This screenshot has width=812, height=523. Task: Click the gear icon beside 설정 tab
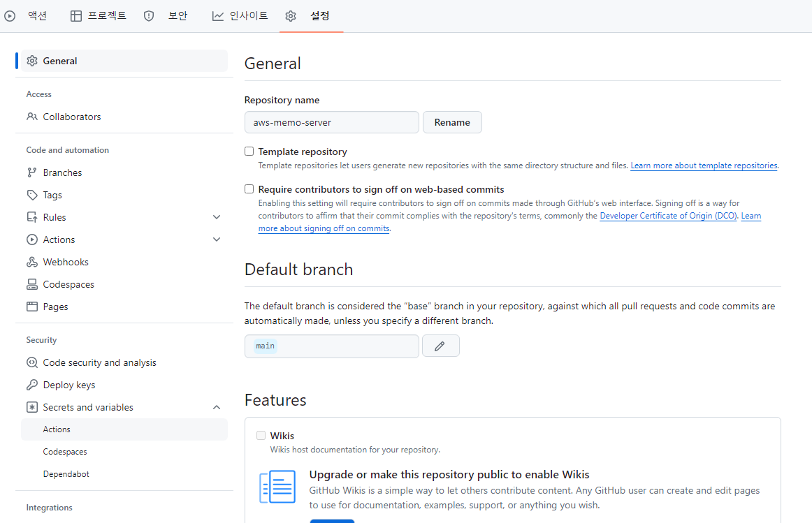click(291, 16)
